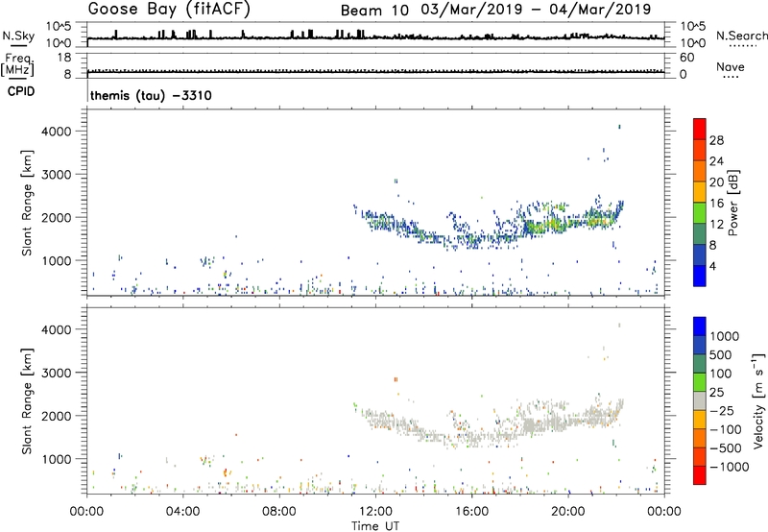Click the "Beam 10" label in header

click(x=374, y=11)
